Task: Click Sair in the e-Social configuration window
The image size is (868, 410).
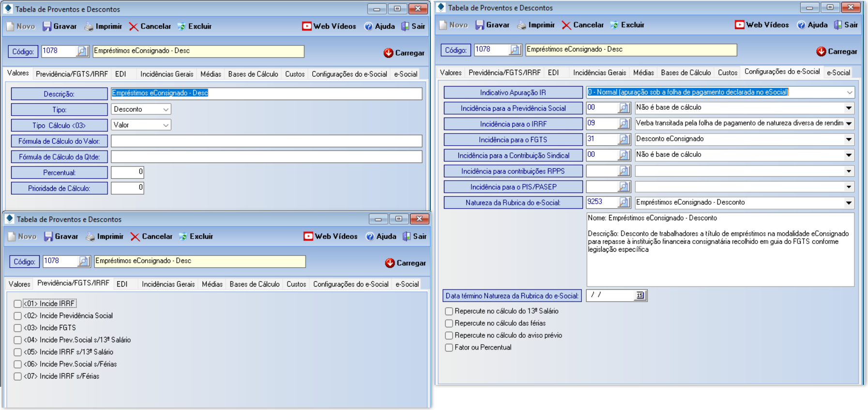Action: pyautogui.click(x=846, y=25)
